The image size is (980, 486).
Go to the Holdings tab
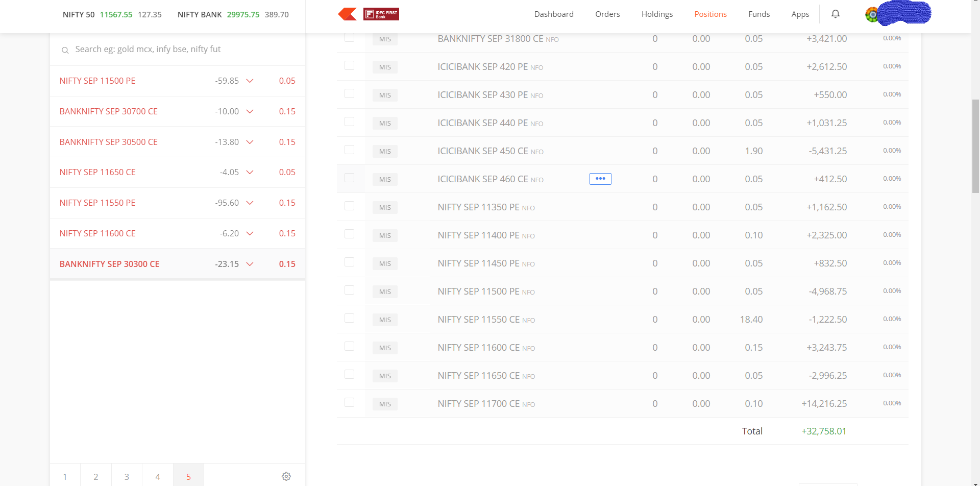[x=657, y=14]
